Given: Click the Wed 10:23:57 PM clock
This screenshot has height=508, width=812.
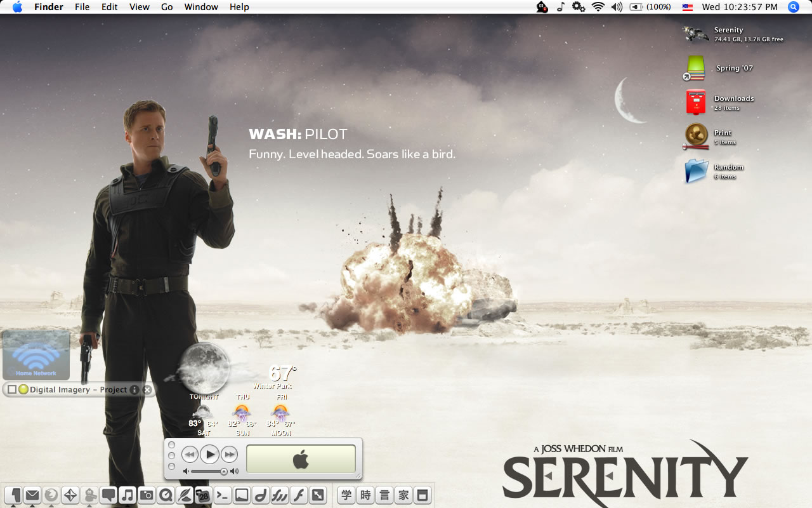Looking at the screenshot, I should (x=740, y=7).
